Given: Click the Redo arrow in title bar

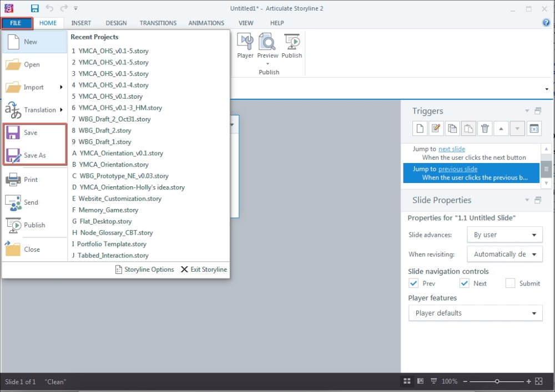Looking at the screenshot, I should (x=64, y=8).
